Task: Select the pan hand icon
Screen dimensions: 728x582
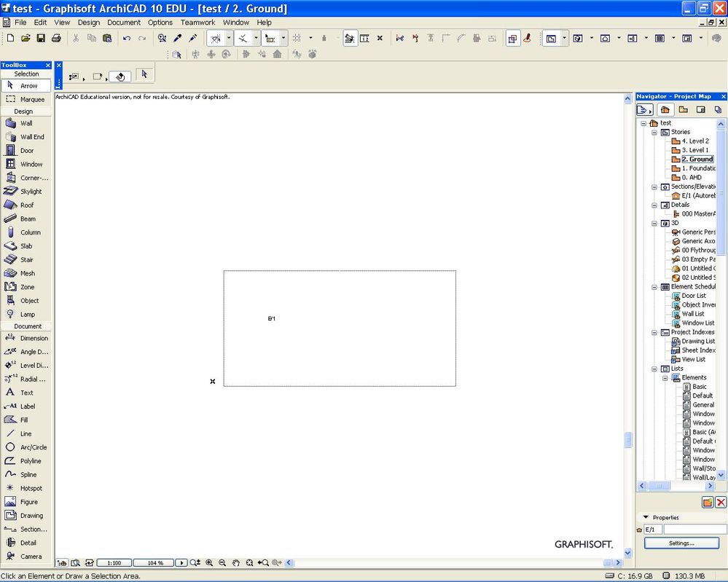Action: (235, 563)
